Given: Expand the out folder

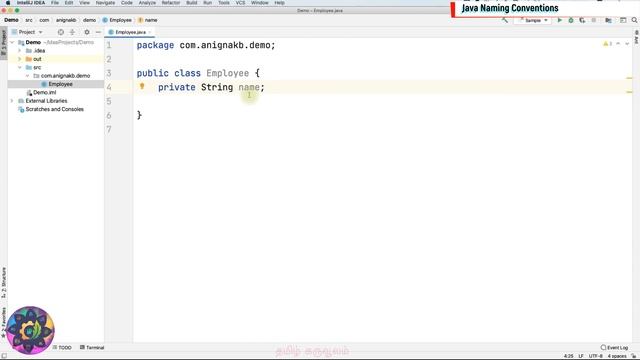Looking at the screenshot, I should click(x=19, y=59).
